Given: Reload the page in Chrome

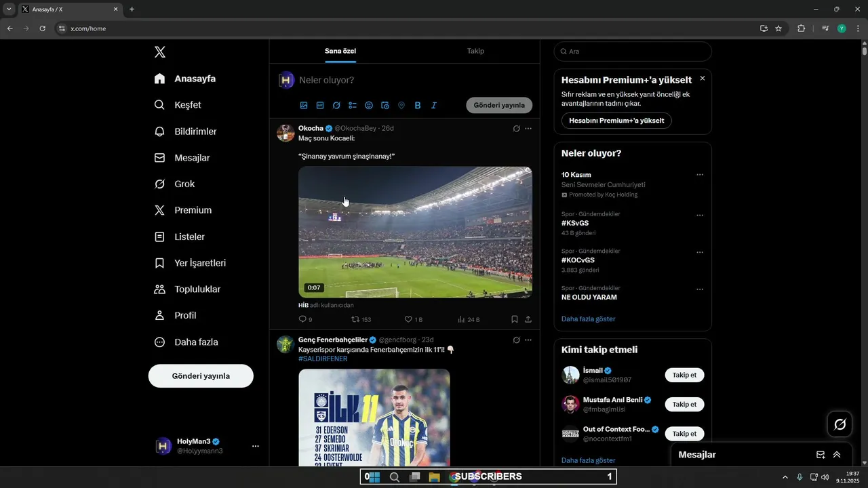Looking at the screenshot, I should (x=42, y=28).
